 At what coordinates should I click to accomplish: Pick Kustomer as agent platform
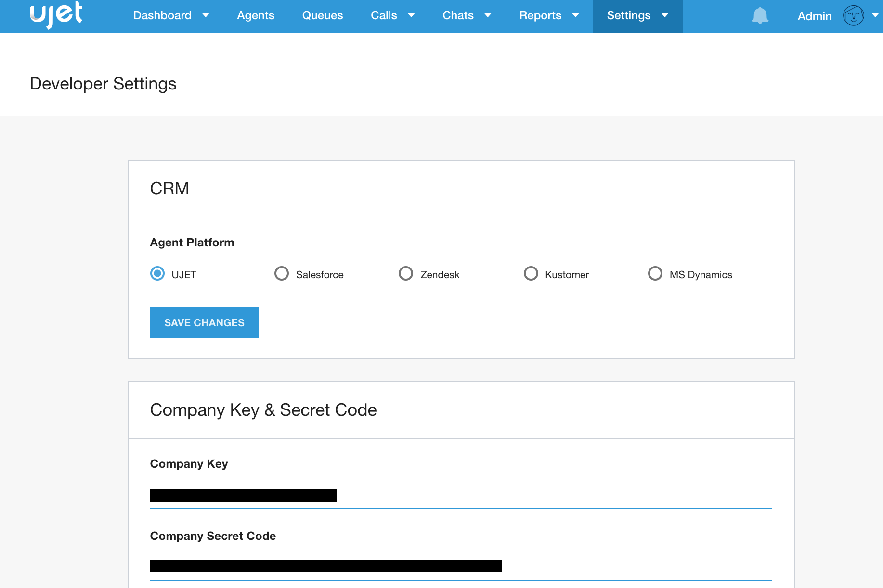coord(531,274)
